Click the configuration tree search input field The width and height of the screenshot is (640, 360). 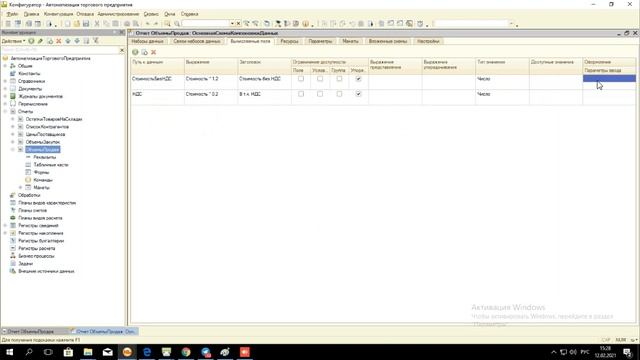[60, 50]
